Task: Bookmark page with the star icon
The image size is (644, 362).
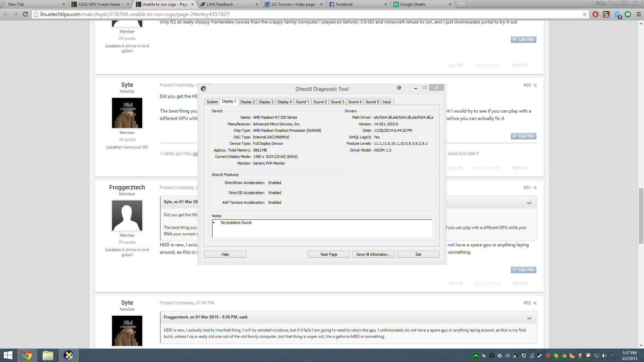Action: pos(585,14)
